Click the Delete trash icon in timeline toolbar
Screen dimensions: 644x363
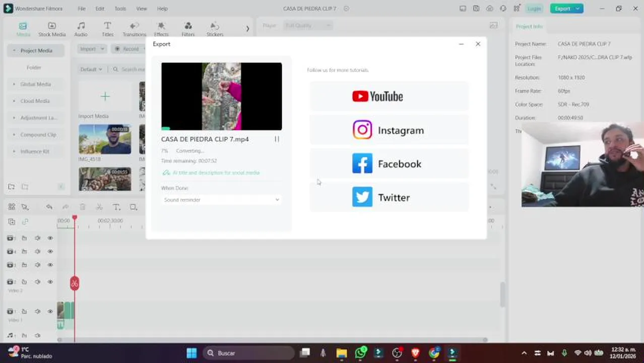(x=83, y=207)
